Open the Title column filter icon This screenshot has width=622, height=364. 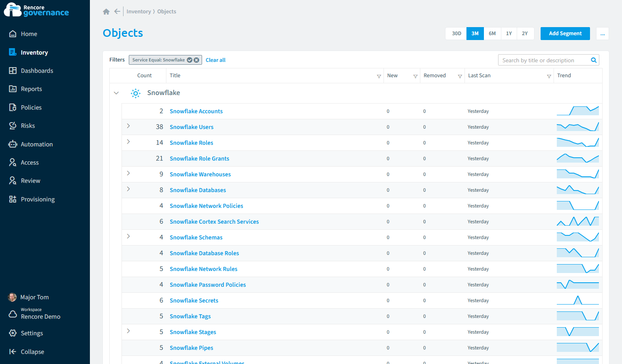point(379,76)
